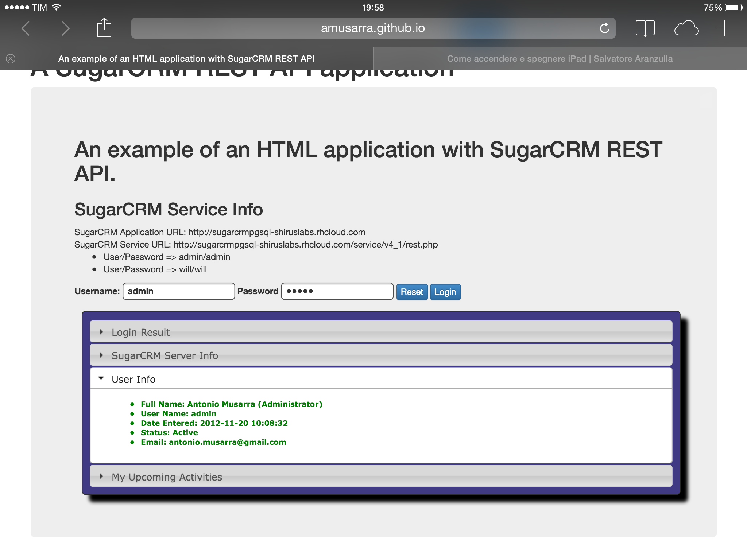The height and width of the screenshot is (560, 747).
Task: Tap the TIM carrier label
Action: (39, 8)
